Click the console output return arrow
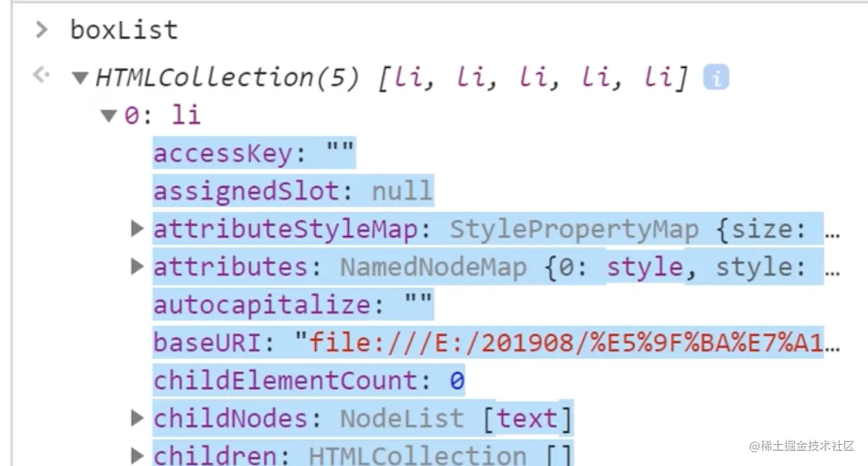 pyautogui.click(x=41, y=75)
